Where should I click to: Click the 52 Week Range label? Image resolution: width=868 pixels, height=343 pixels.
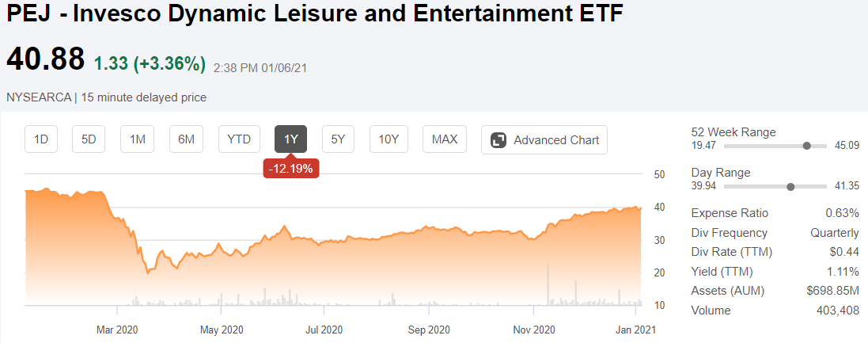[733, 131]
